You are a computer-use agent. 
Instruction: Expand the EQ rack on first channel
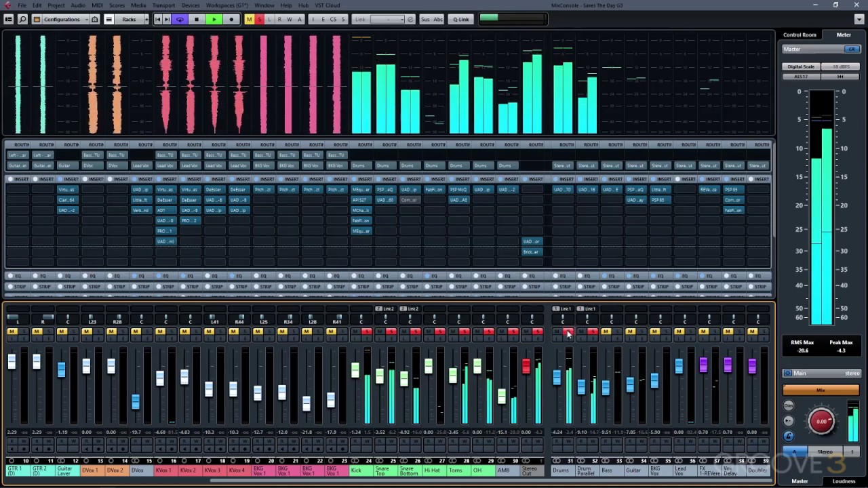coord(17,276)
